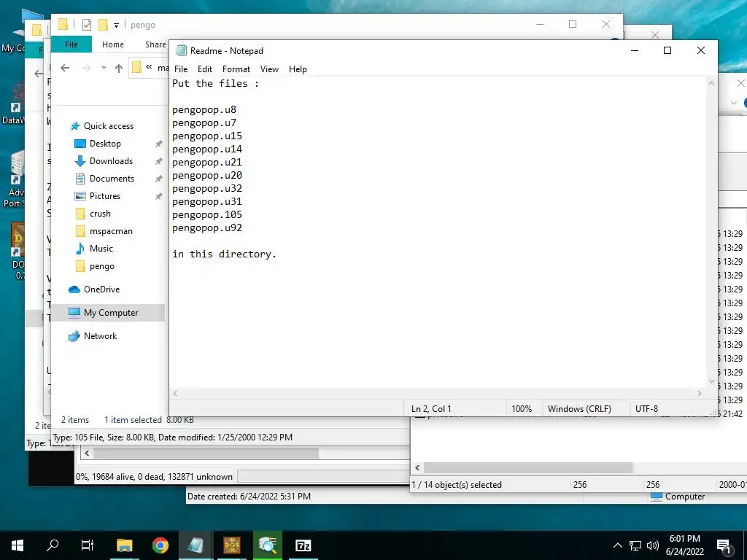The height and width of the screenshot is (560, 747).
Task: Click the breadcrumb folder icon in Explorer address bar
Action: click(136, 68)
